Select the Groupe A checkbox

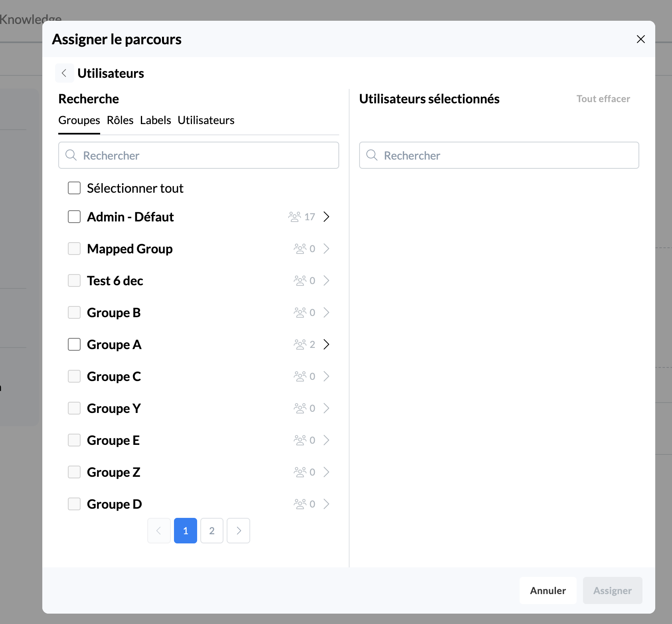coord(74,344)
